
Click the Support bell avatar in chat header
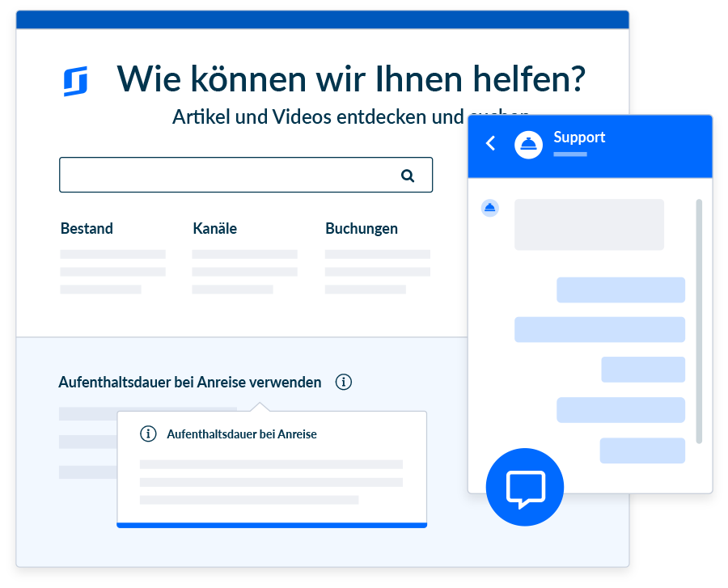point(528,145)
